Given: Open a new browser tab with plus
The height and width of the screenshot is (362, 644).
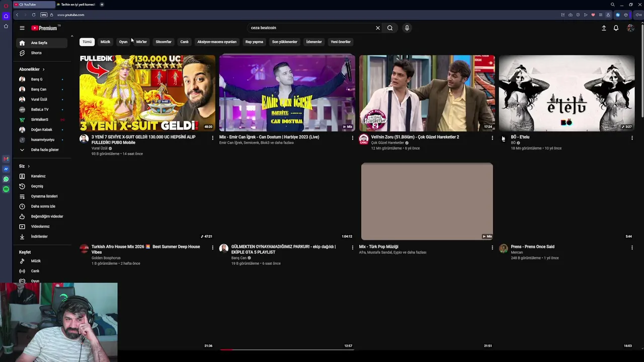Looking at the screenshot, I should point(102,5).
